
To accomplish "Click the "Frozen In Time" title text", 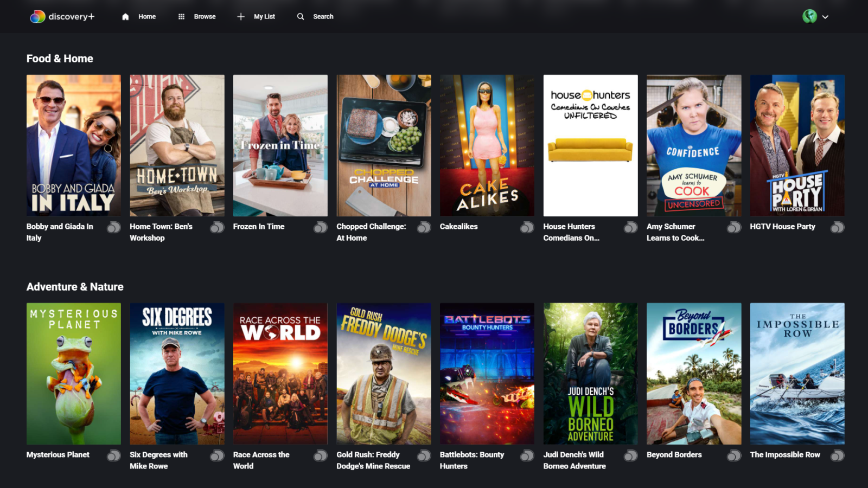I will [x=259, y=227].
